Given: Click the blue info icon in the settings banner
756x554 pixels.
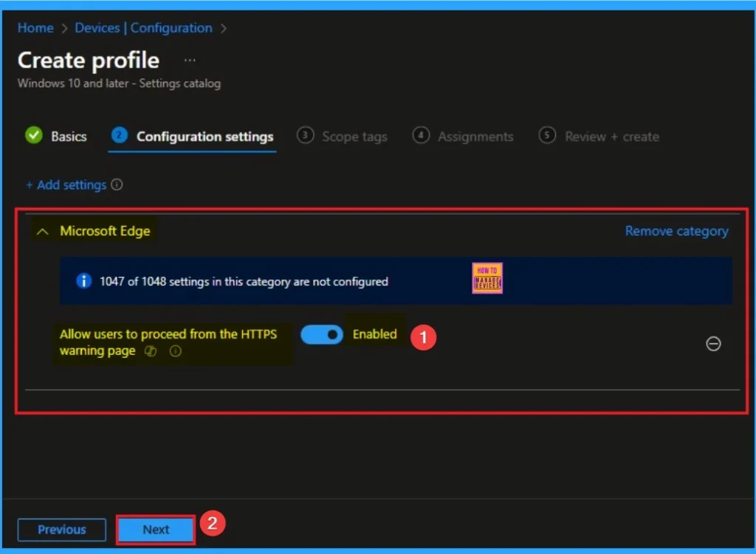Looking at the screenshot, I should [x=84, y=281].
